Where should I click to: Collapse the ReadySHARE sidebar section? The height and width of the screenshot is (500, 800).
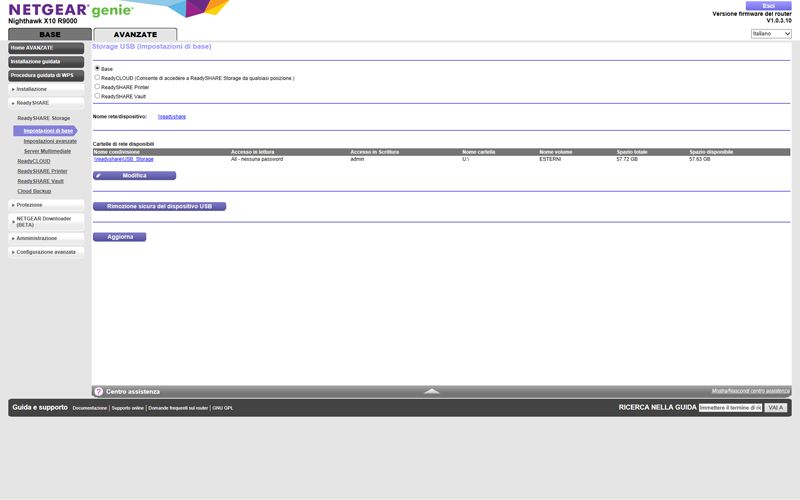click(x=46, y=103)
